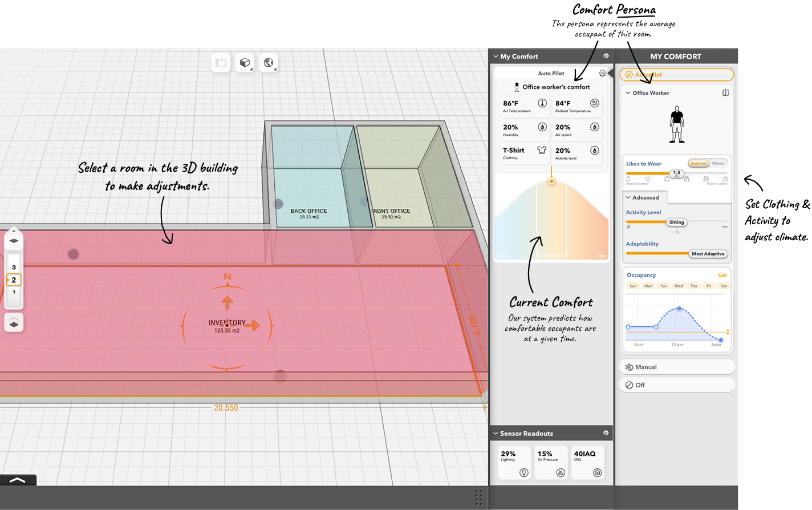Click Edit in Occupancy section
812x510 pixels.
pos(722,275)
